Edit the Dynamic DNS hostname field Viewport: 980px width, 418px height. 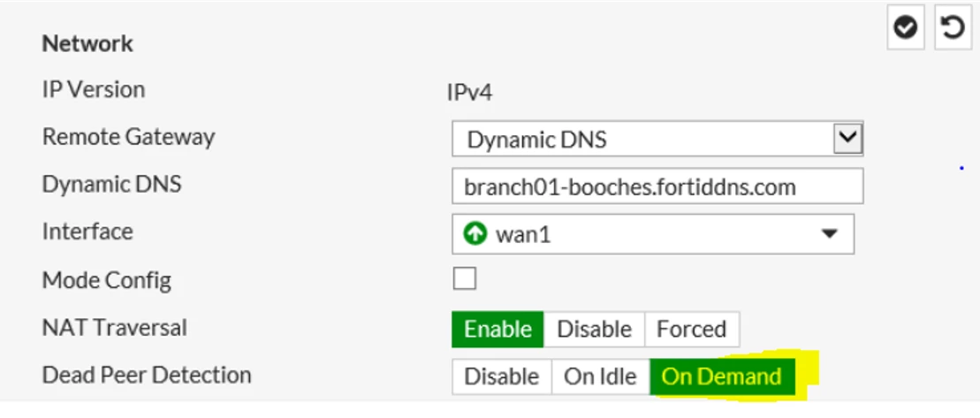(x=657, y=186)
